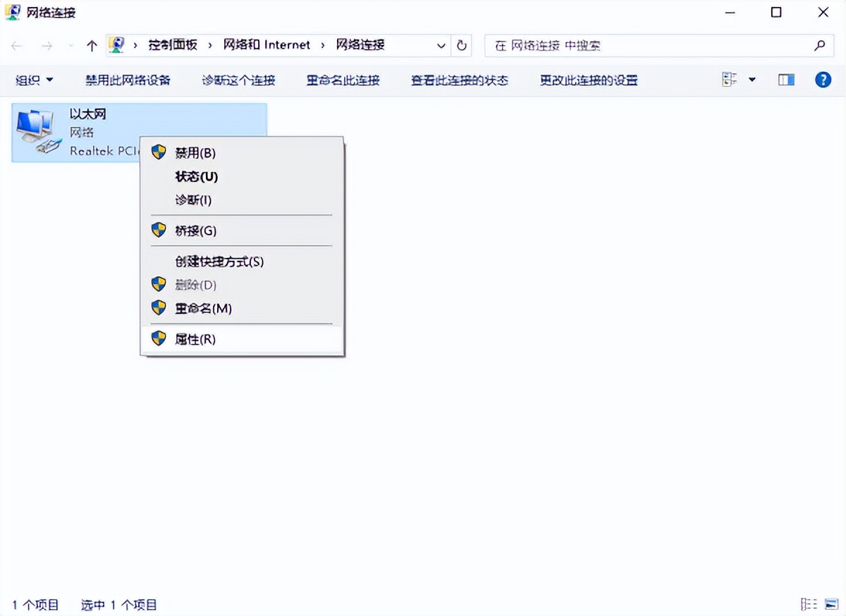Open the view options dropdown arrow

[752, 80]
